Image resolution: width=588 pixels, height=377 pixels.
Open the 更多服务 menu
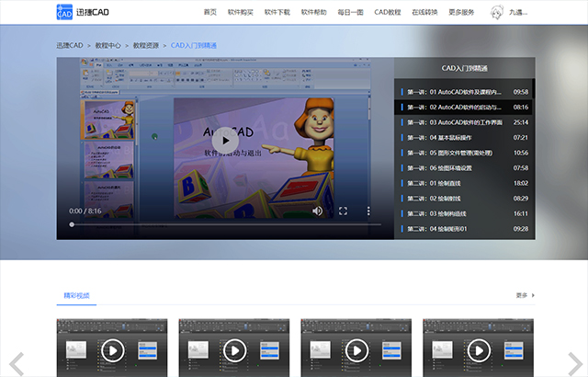pyautogui.click(x=461, y=12)
